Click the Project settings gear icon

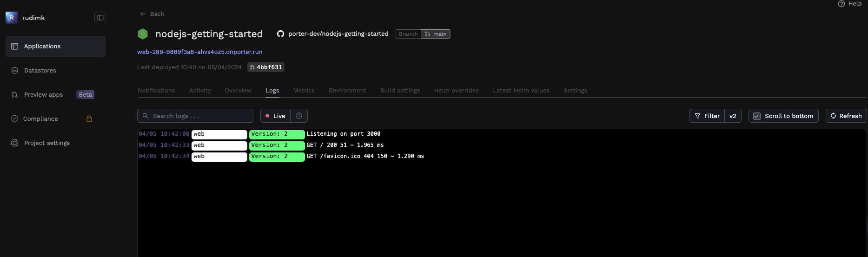pyautogui.click(x=14, y=143)
